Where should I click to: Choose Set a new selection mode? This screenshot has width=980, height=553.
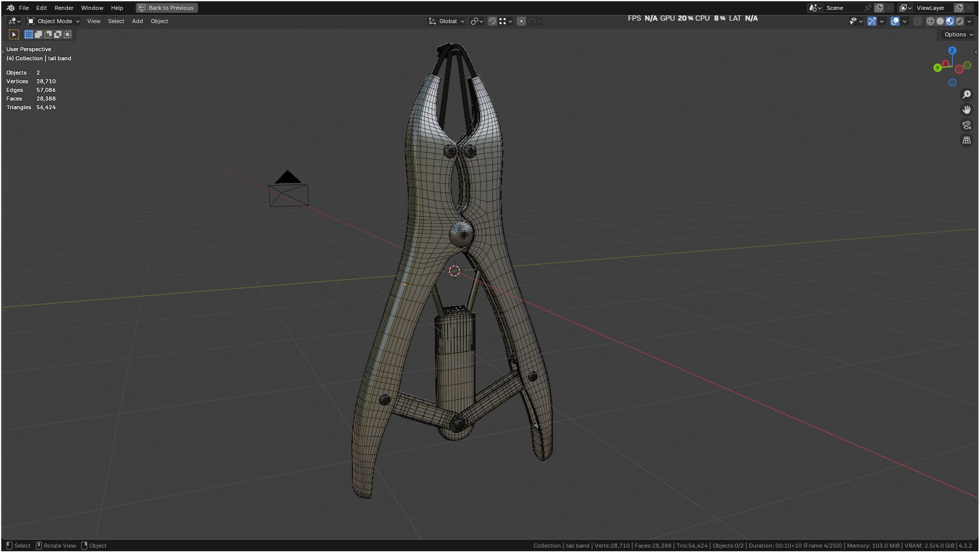pyautogui.click(x=29, y=34)
